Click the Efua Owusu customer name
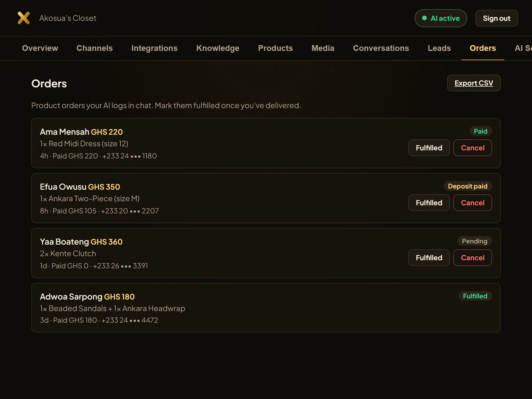Image resolution: width=532 pixels, height=399 pixels. [x=63, y=187]
